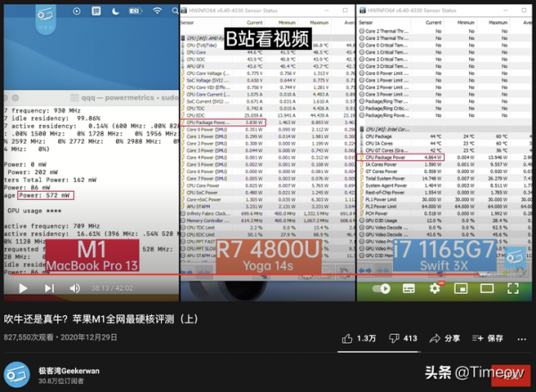Image resolution: width=536 pixels, height=392 pixels.
Task: Select CPU Core Power row
Action: (x=267, y=186)
